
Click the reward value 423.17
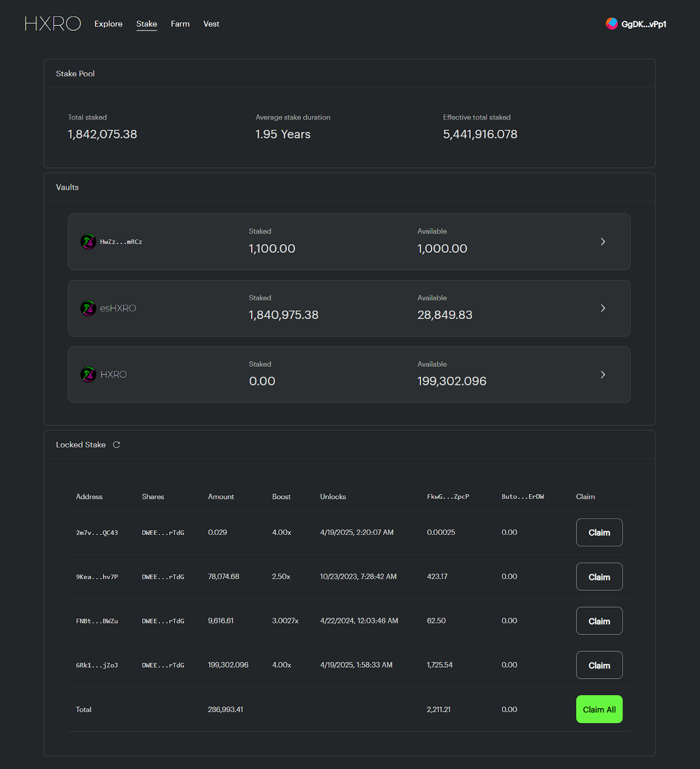point(437,576)
